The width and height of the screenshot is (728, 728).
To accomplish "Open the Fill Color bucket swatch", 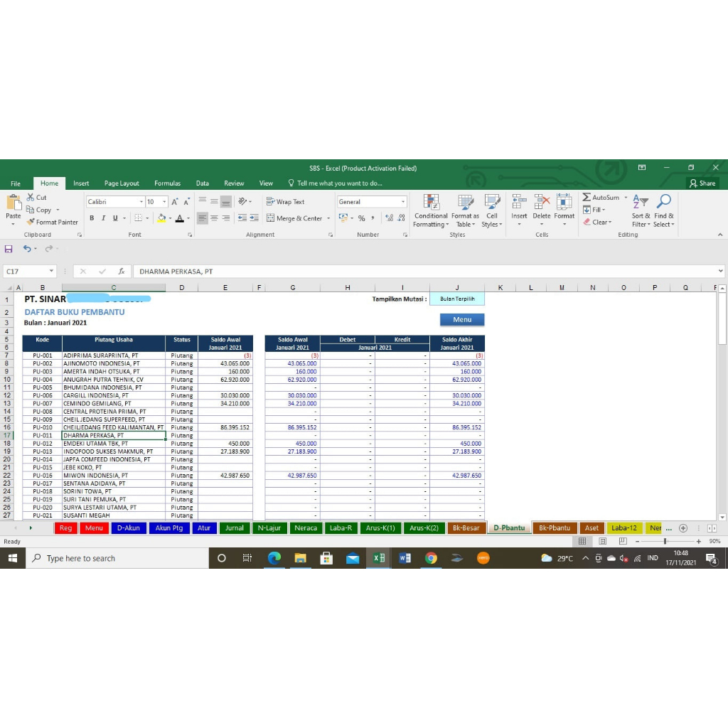I will pyautogui.click(x=161, y=218).
